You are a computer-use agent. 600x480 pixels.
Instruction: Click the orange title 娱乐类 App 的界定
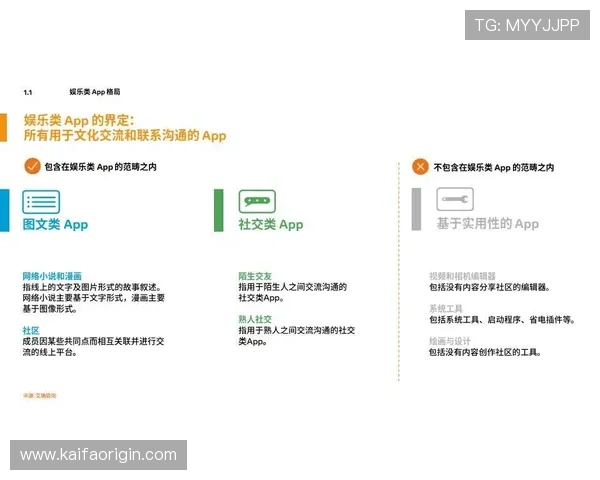point(79,120)
